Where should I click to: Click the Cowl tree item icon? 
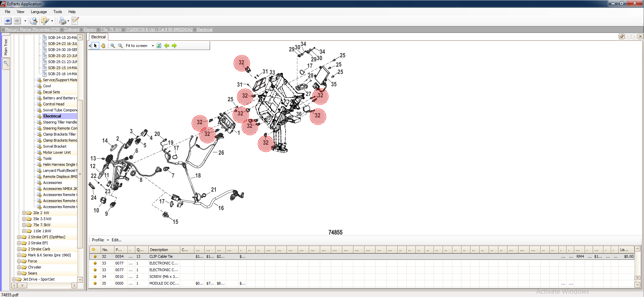[39, 86]
